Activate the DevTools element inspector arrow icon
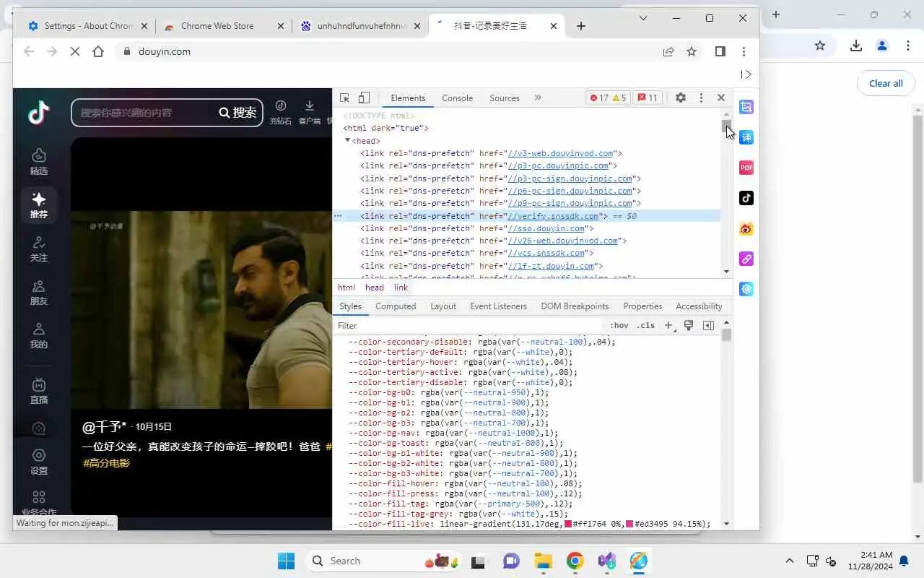 [345, 98]
